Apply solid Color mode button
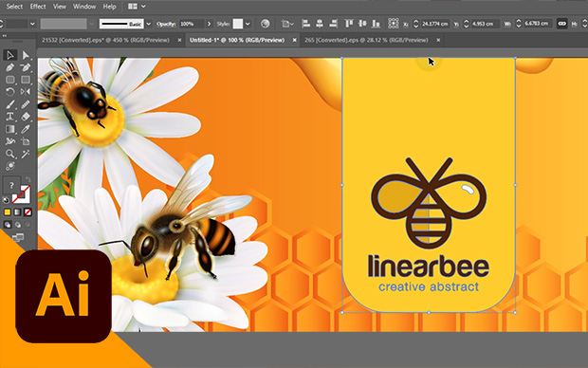The image size is (588, 368). (x=8, y=212)
